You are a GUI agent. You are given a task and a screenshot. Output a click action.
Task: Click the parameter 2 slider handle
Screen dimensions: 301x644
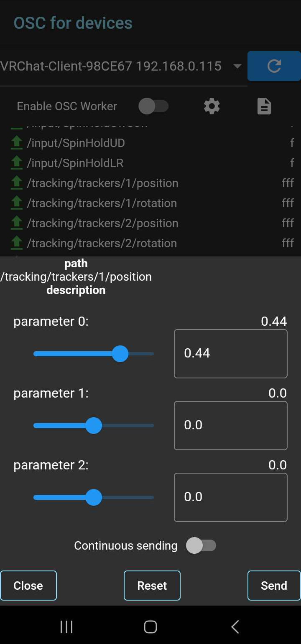coord(94,497)
